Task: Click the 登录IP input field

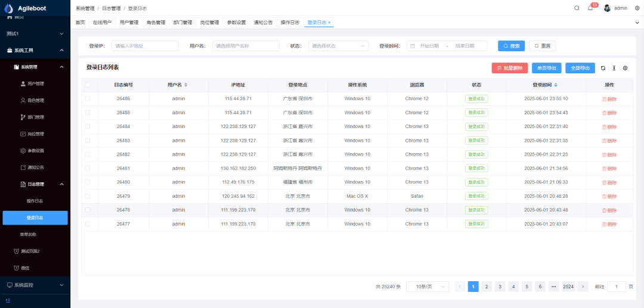Action: 145,46
